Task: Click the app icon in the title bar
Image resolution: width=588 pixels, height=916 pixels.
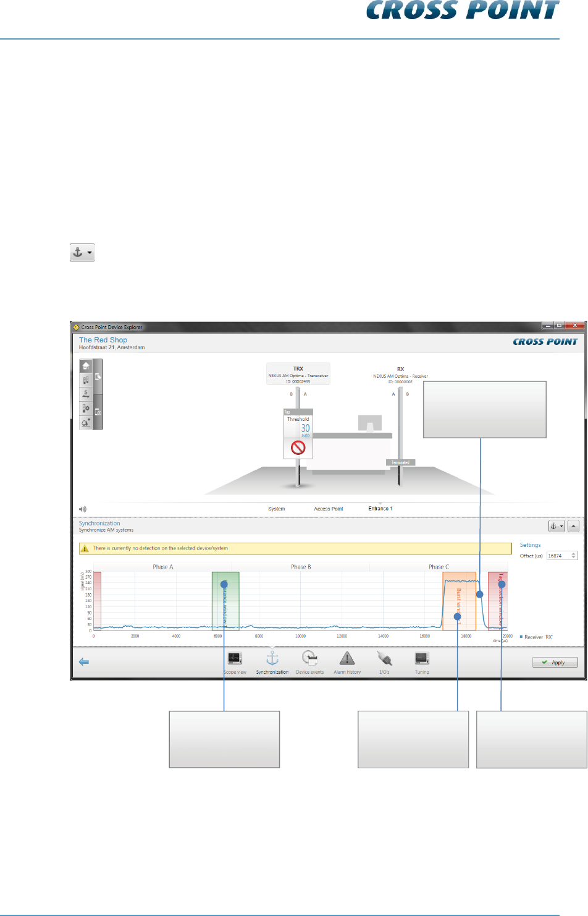Action: [x=77, y=327]
